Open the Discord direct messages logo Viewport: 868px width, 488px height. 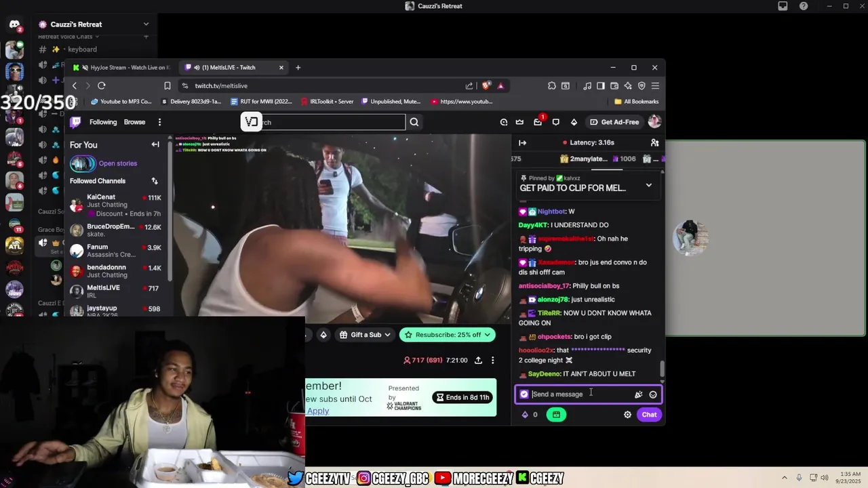point(14,25)
